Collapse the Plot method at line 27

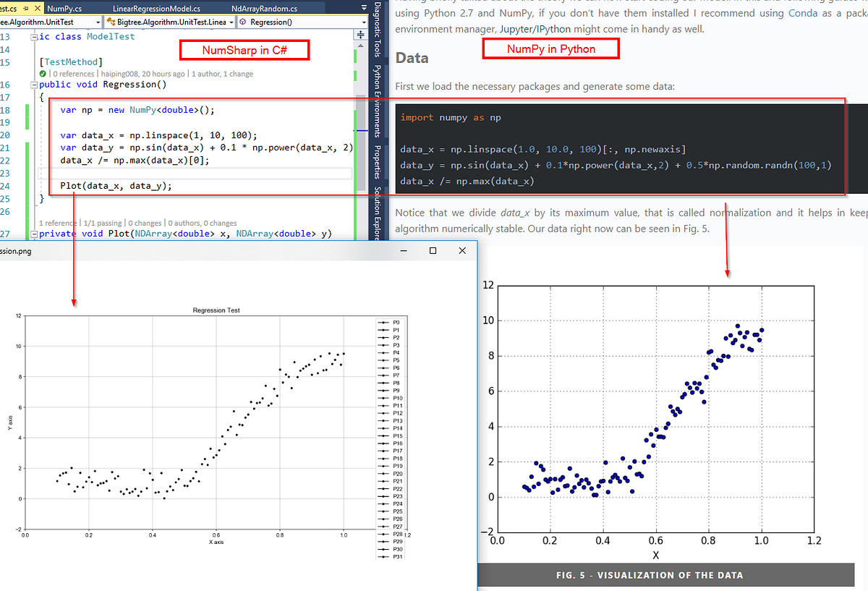point(34,234)
